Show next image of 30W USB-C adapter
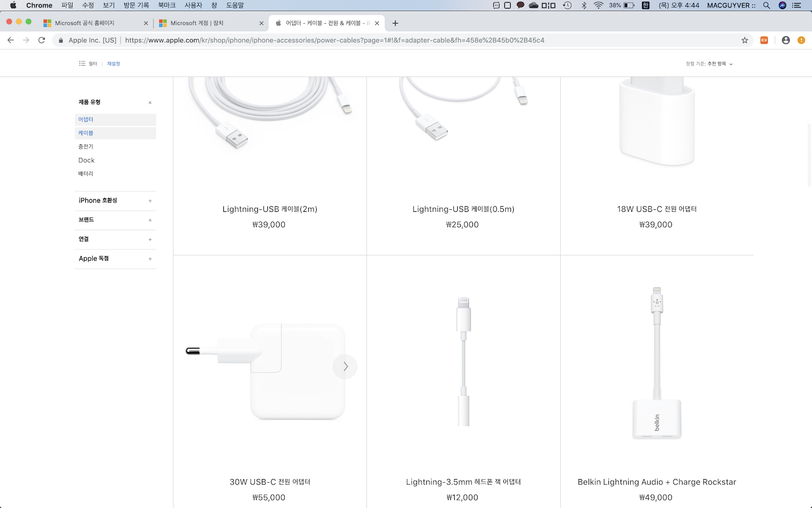Screen dimensions: 812x508 [345, 366]
